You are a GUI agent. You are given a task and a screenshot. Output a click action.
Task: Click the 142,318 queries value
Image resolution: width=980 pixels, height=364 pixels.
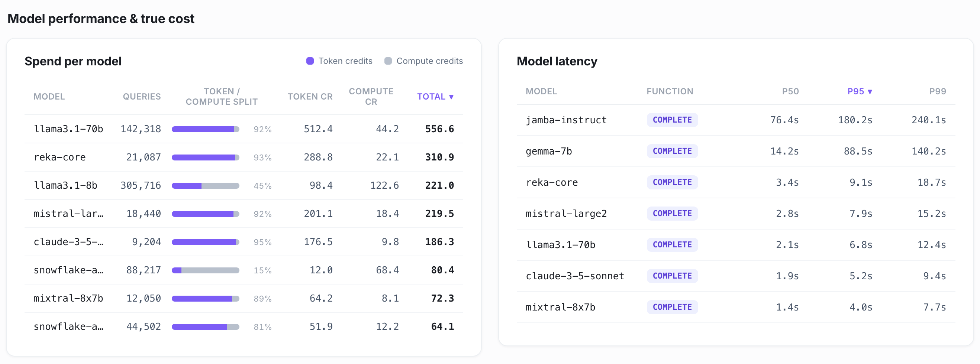tap(141, 129)
